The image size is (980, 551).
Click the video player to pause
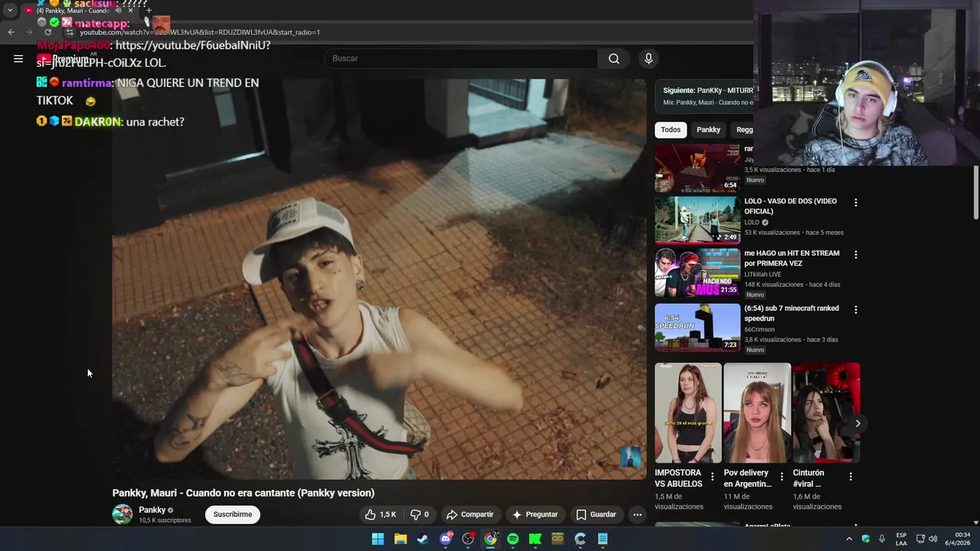coord(379,279)
